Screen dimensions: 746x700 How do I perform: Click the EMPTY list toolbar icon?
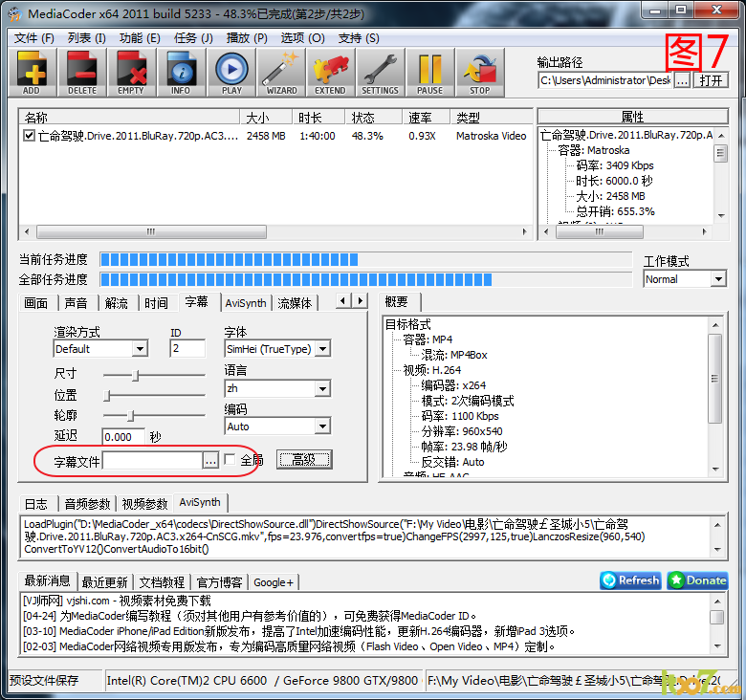pos(131,72)
